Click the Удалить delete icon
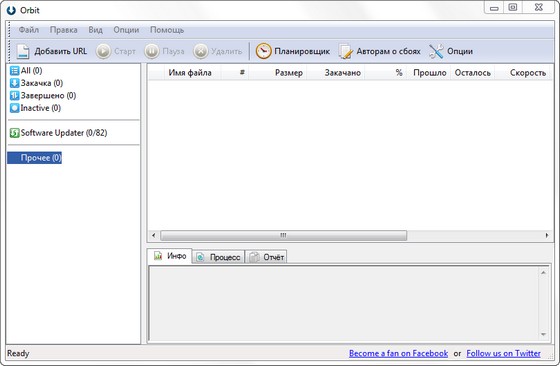 pos(201,51)
